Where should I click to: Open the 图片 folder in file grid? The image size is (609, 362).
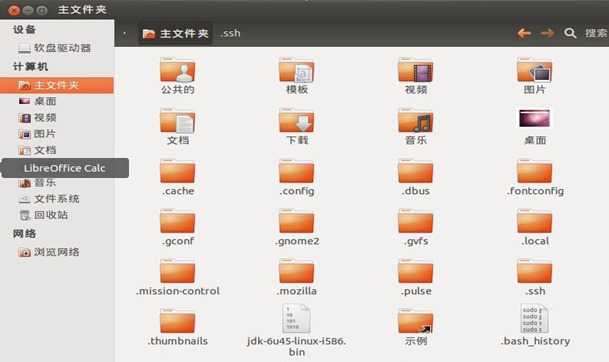click(534, 76)
